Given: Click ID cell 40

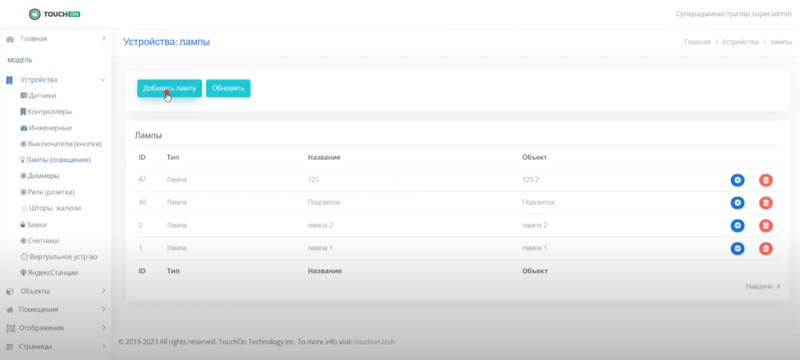Looking at the screenshot, I should 142,202.
